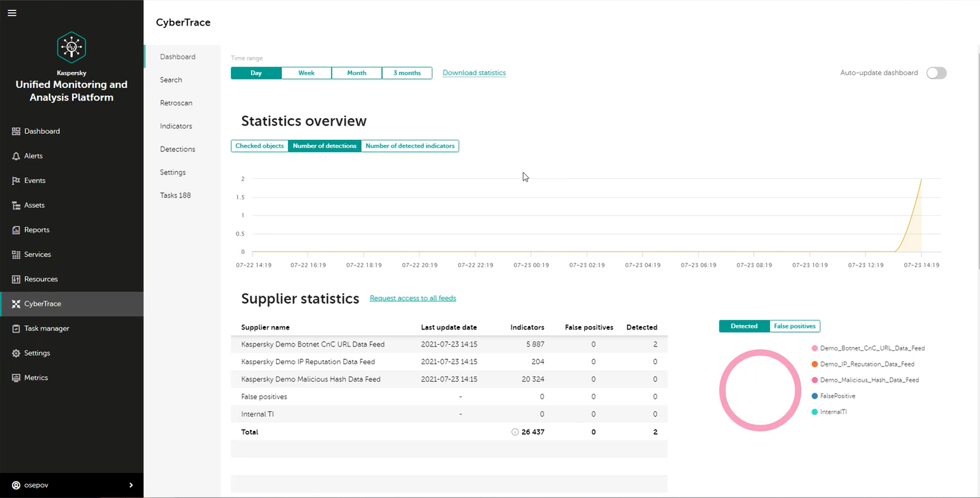
Task: Click the Assets icon in sidebar
Action: tap(16, 205)
